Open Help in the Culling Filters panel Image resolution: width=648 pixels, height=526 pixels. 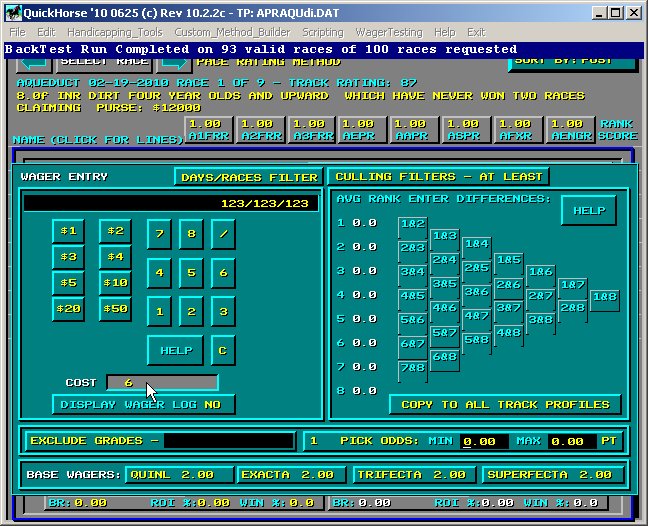coord(588,211)
